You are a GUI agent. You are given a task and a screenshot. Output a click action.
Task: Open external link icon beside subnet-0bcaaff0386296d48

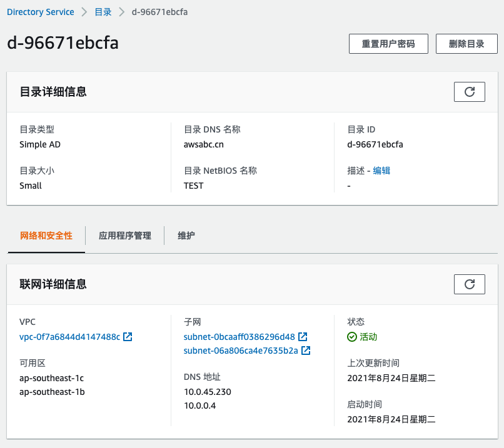coord(303,337)
